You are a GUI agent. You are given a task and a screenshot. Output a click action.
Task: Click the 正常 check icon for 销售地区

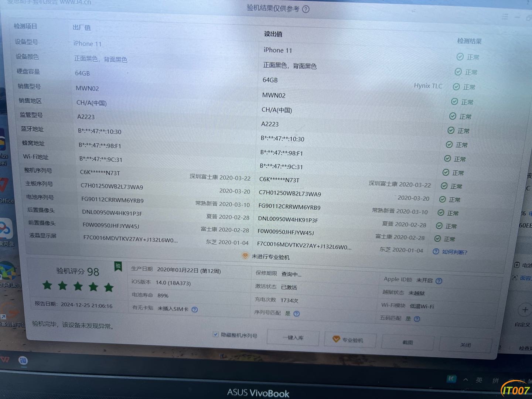pos(453,116)
